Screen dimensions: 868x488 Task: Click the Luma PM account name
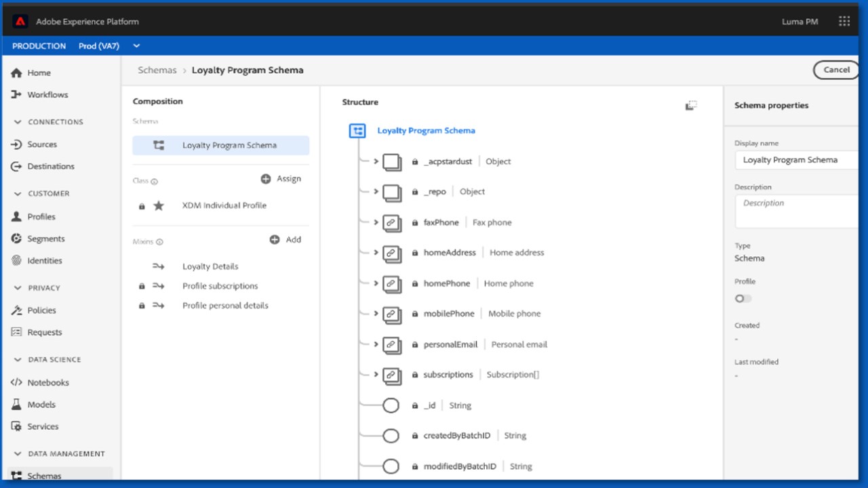click(x=800, y=22)
